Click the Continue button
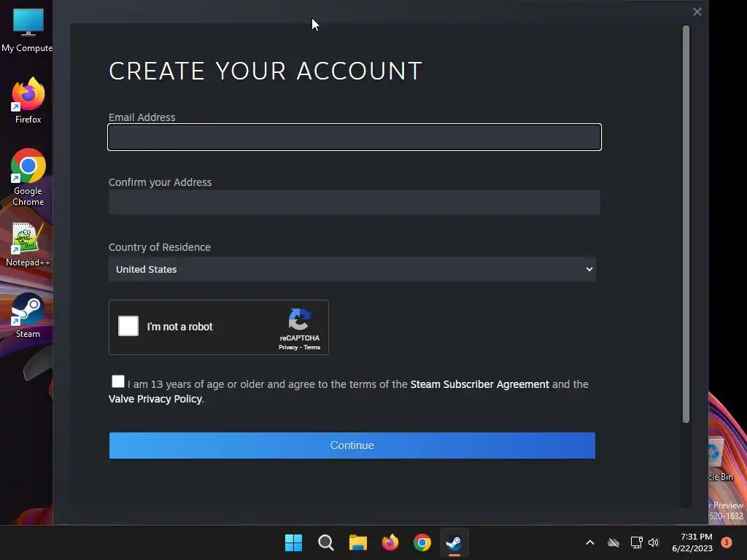The height and width of the screenshot is (560, 747). (x=352, y=446)
